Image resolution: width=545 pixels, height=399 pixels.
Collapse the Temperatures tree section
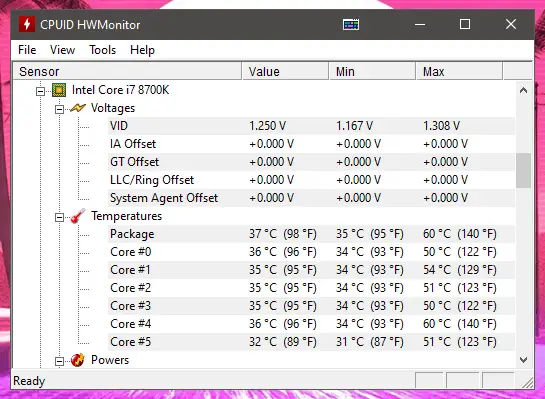(x=59, y=218)
